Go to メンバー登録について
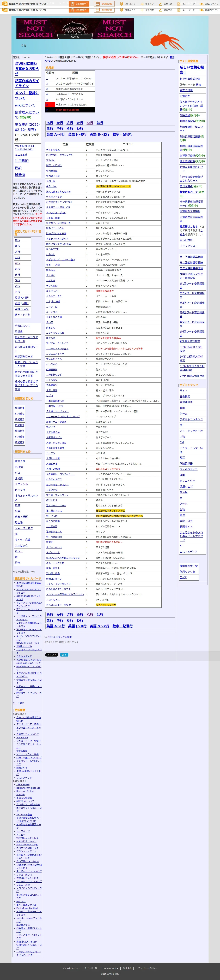Viewport: 220px width, 980px height. pyautogui.click(x=27, y=96)
